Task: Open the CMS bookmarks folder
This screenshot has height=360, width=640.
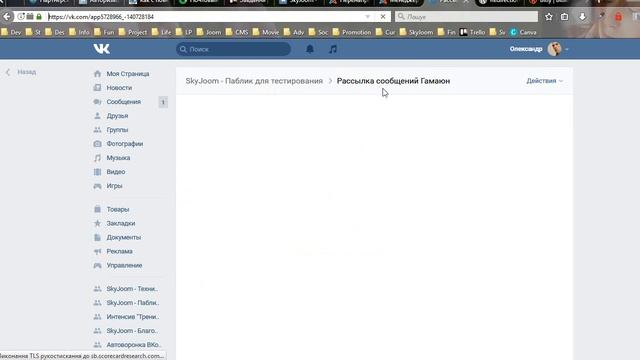Action: tap(237, 32)
